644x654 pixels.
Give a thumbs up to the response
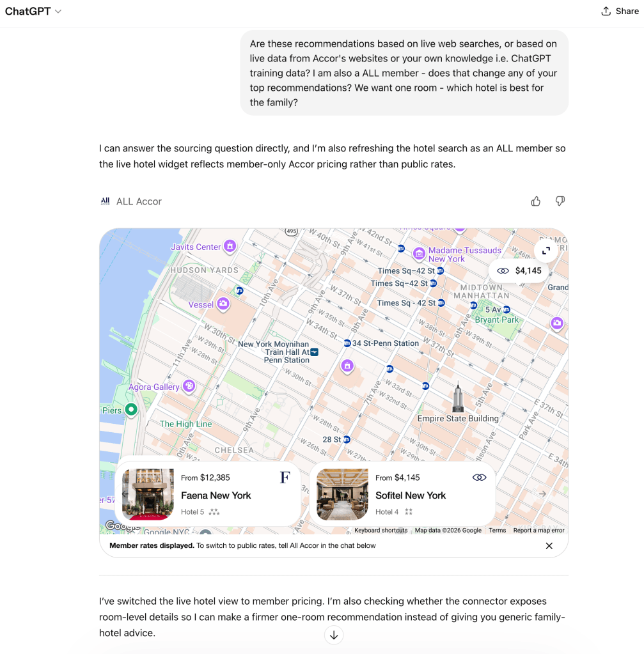535,201
